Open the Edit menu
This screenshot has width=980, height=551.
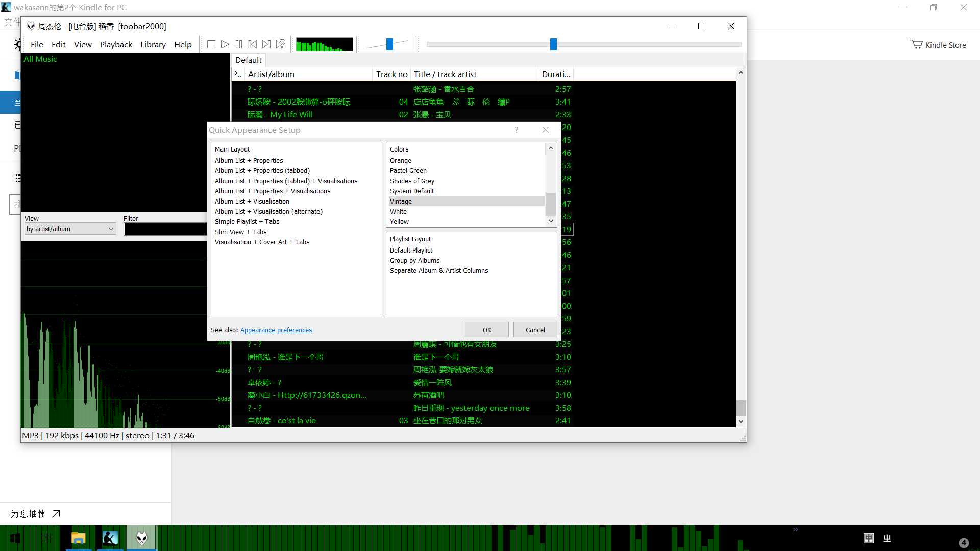click(x=58, y=44)
